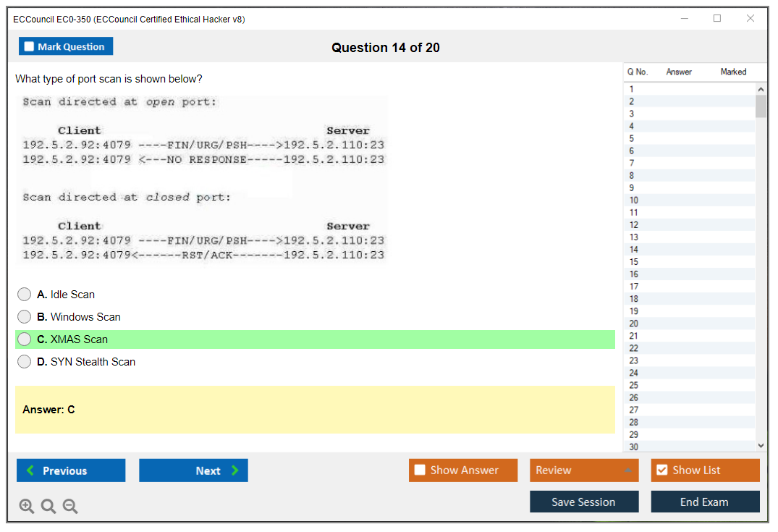Click the Save Session button
Viewport: 778px width, 532px height.
[584, 502]
